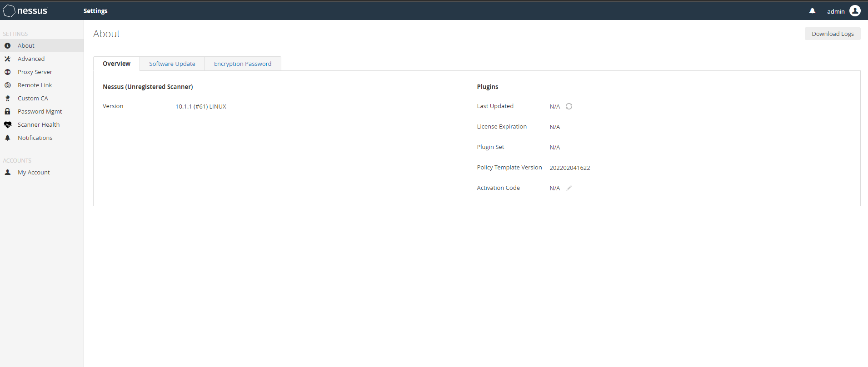Viewport: 868px width, 367px height.
Task: Go to About in sidebar
Action: click(42, 45)
